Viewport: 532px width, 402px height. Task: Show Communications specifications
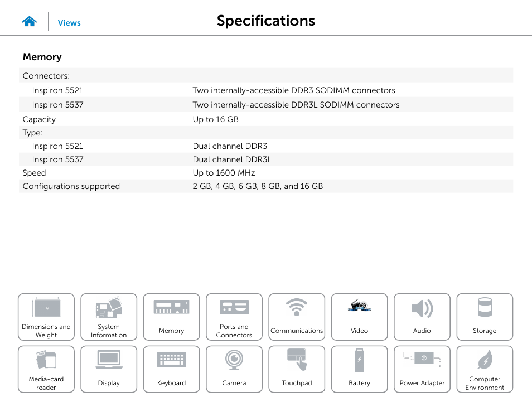(x=297, y=317)
